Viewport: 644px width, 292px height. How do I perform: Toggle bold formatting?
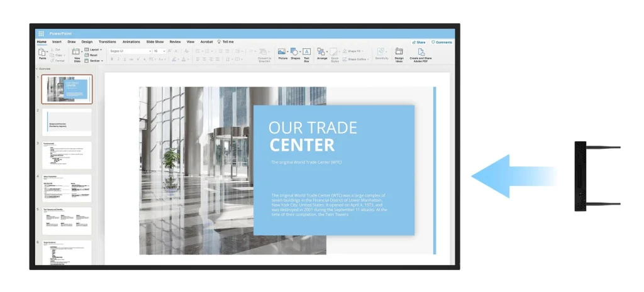pyautogui.click(x=112, y=60)
